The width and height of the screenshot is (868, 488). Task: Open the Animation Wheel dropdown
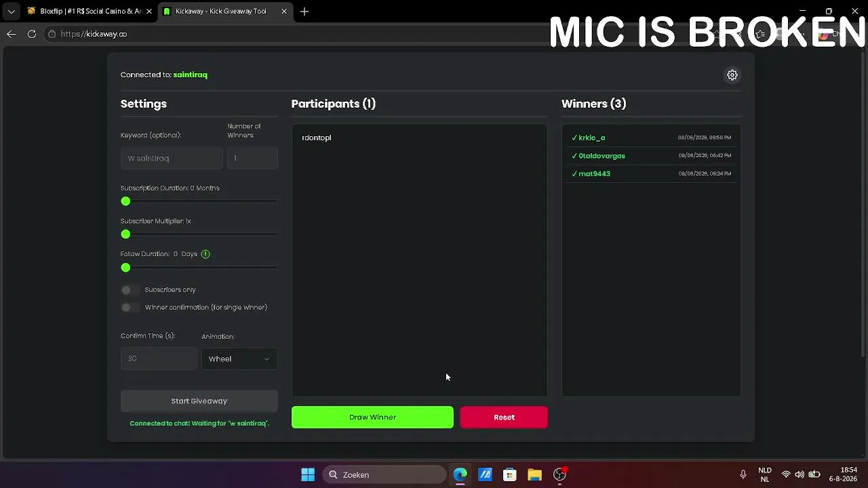click(239, 359)
